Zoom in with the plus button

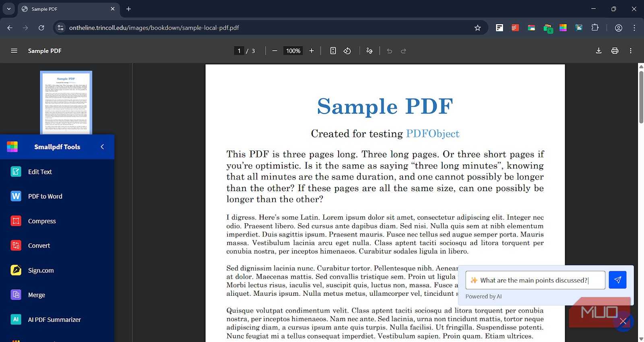point(312,51)
